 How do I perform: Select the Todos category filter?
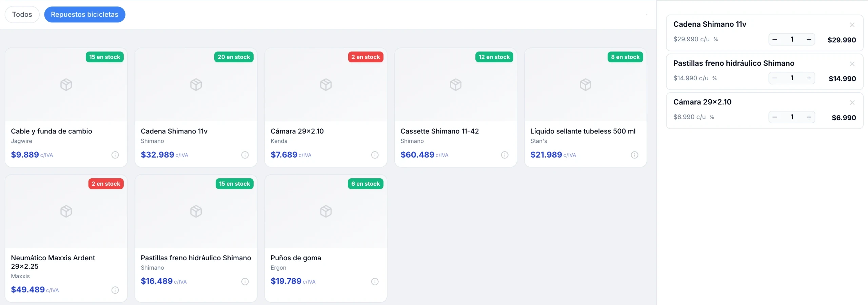pos(22,15)
